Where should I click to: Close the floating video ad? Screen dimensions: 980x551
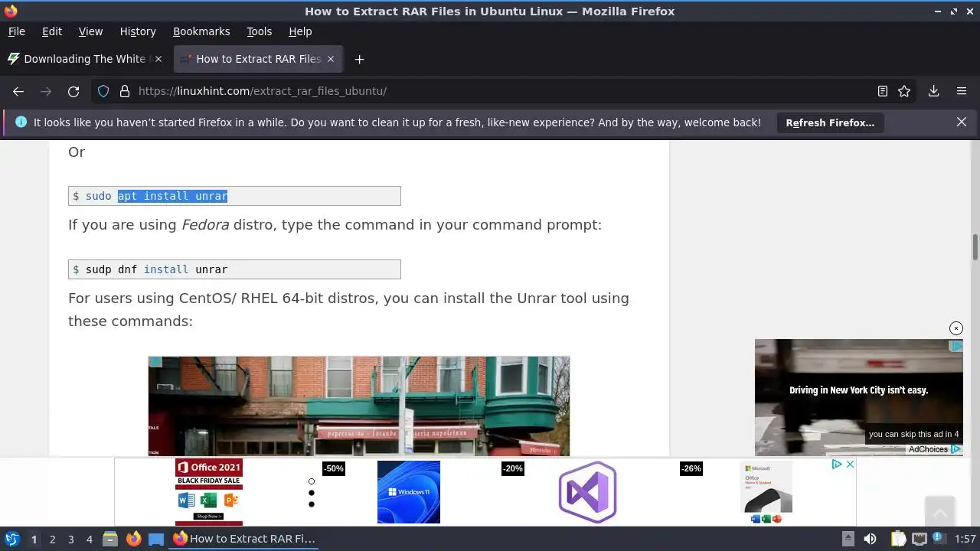point(956,328)
